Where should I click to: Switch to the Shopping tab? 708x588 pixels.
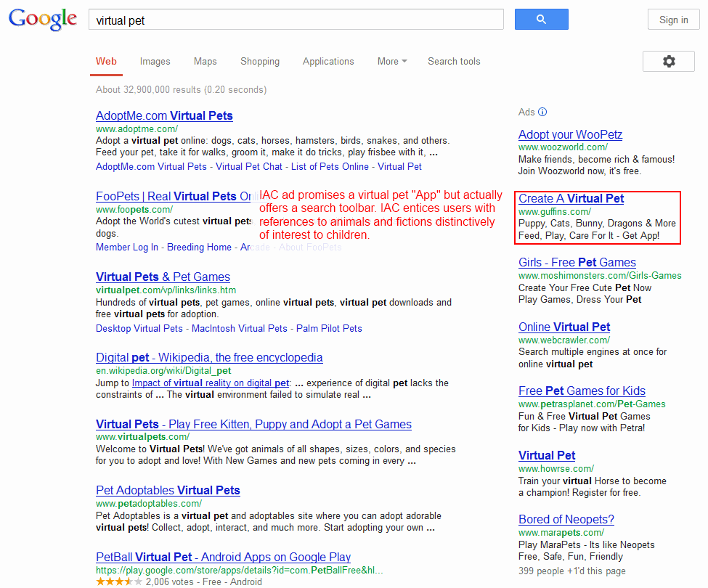click(x=260, y=62)
